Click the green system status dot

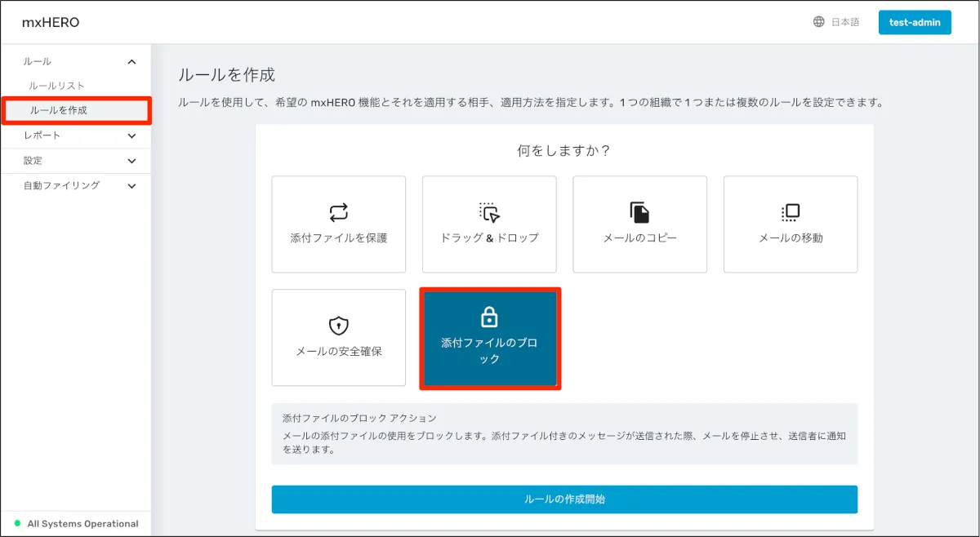coord(17,523)
